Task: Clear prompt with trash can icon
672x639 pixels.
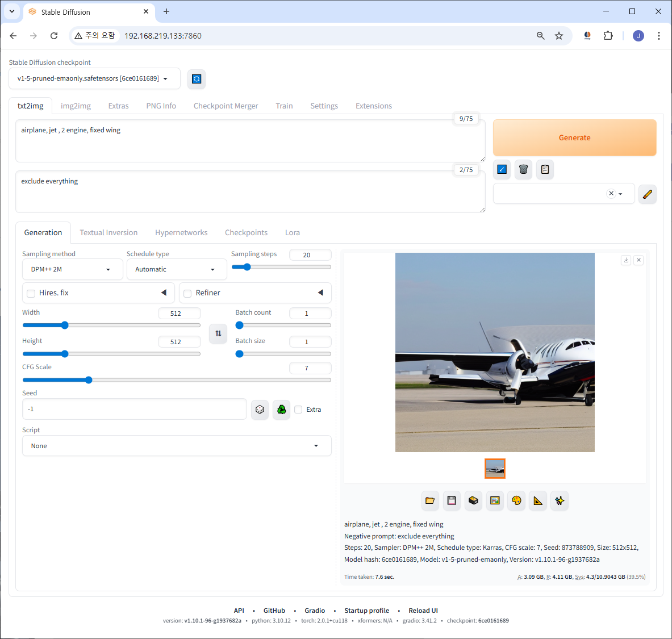Action: [x=523, y=169]
